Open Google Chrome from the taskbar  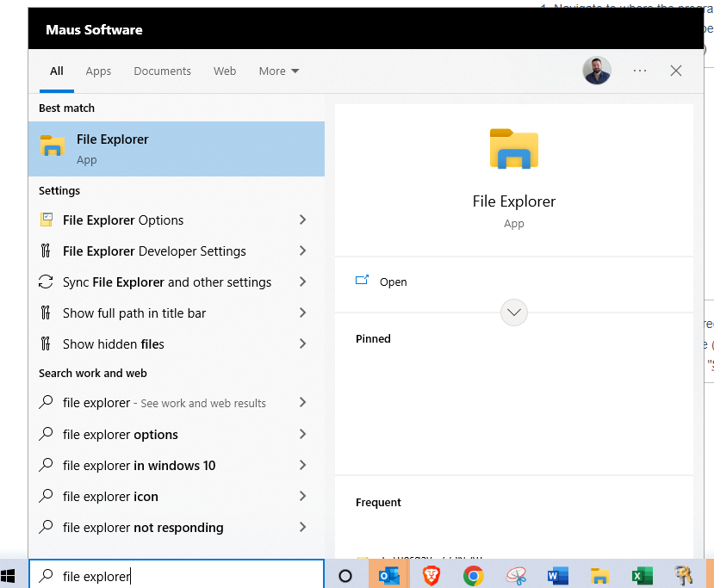[473, 576]
